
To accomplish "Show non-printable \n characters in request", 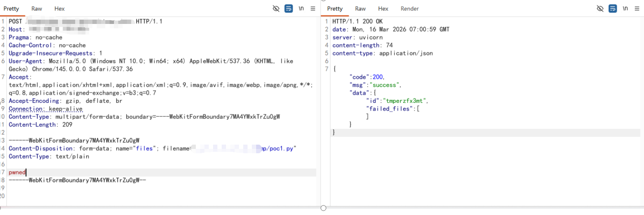I will [301, 9].
